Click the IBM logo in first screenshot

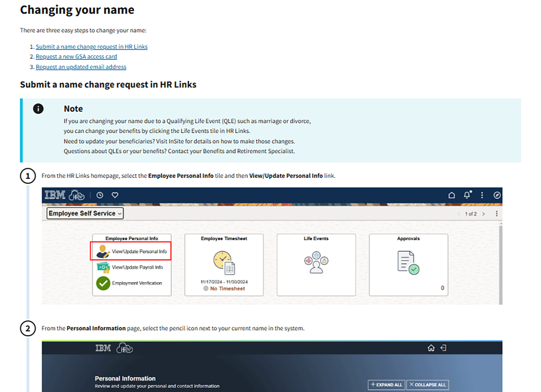point(55,195)
